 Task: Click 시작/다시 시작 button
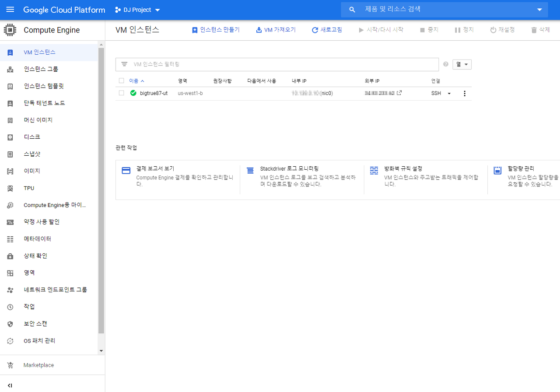(x=381, y=30)
